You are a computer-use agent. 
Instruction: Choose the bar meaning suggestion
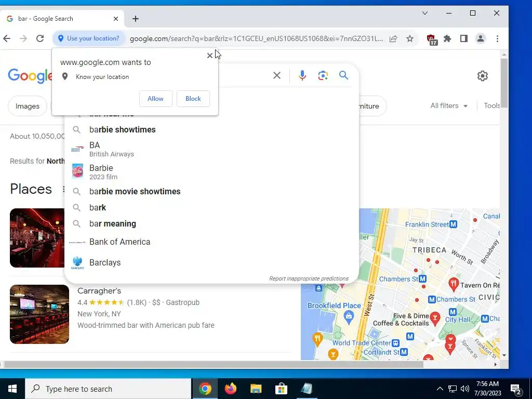[211, 224]
